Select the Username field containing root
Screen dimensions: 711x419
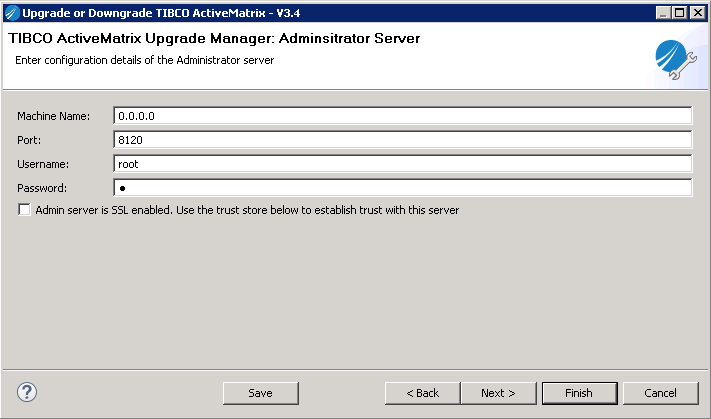[x=403, y=164]
